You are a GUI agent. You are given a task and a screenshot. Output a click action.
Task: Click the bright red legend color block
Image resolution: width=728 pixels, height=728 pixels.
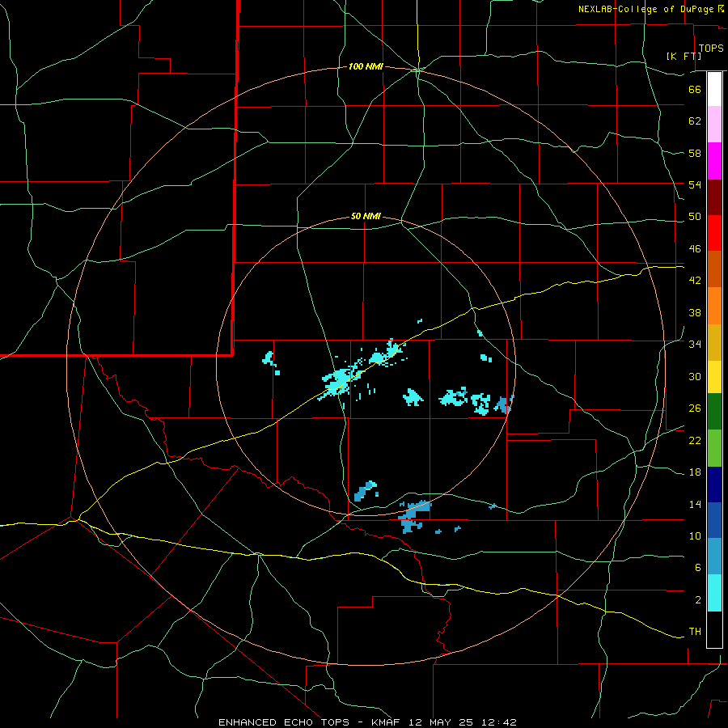point(714,233)
